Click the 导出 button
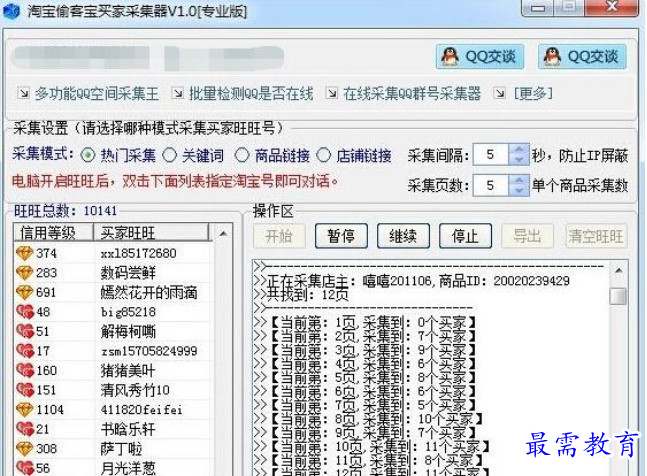Image resolution: width=647 pixels, height=476 pixels. click(x=527, y=236)
